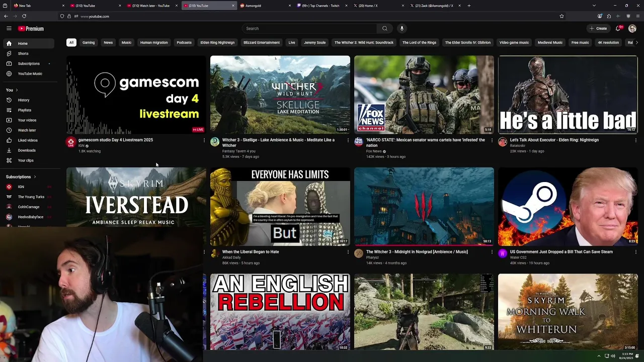Open the Fantasy Tavern 4 you channel link
The image size is (644, 362).
pyautogui.click(x=238, y=151)
